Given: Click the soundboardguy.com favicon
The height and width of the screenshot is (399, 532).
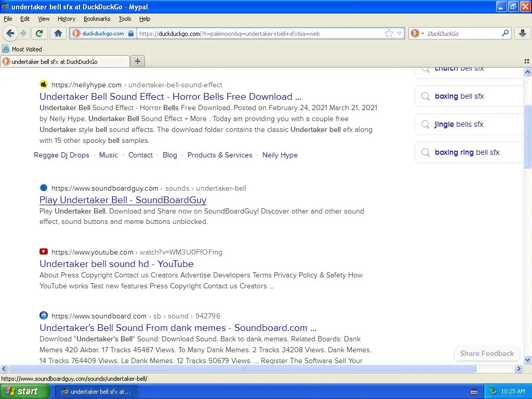Looking at the screenshot, I should click(44, 188).
